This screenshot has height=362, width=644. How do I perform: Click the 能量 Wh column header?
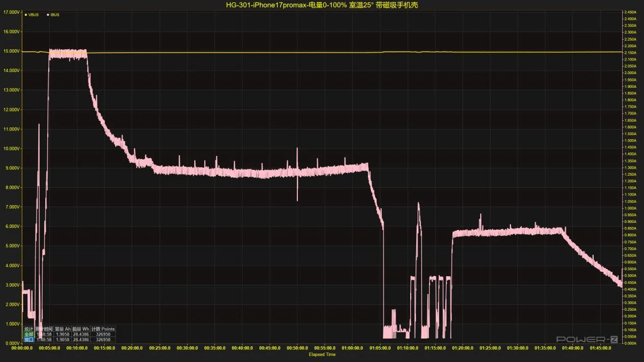point(80,329)
